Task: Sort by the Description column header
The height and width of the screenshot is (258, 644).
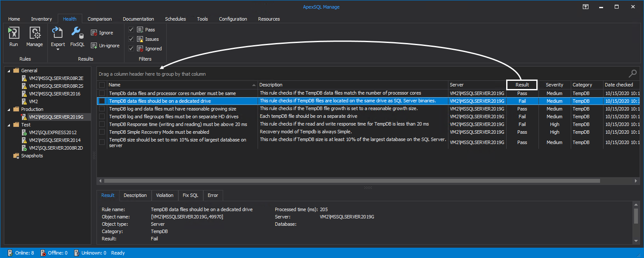Action: click(353, 85)
